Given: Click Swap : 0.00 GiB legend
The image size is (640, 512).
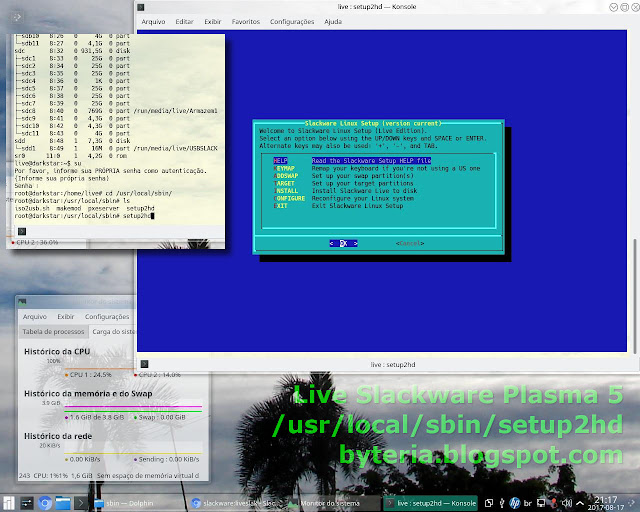Looking at the screenshot, I should point(160,417).
